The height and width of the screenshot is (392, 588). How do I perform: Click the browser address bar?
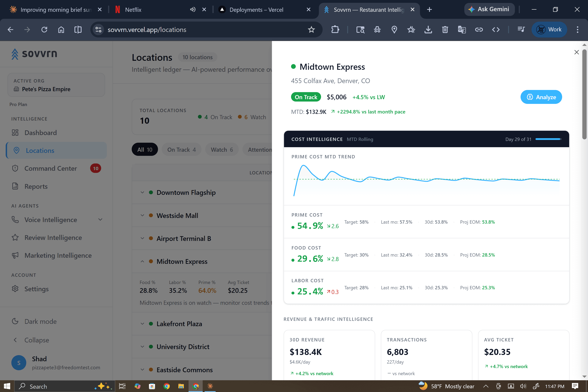tap(175, 30)
